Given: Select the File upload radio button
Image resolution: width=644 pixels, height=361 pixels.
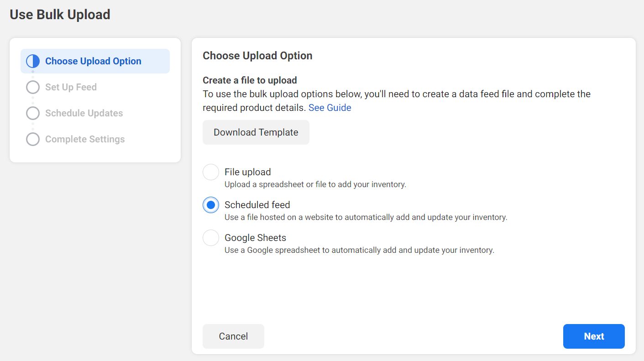Looking at the screenshot, I should [x=211, y=172].
